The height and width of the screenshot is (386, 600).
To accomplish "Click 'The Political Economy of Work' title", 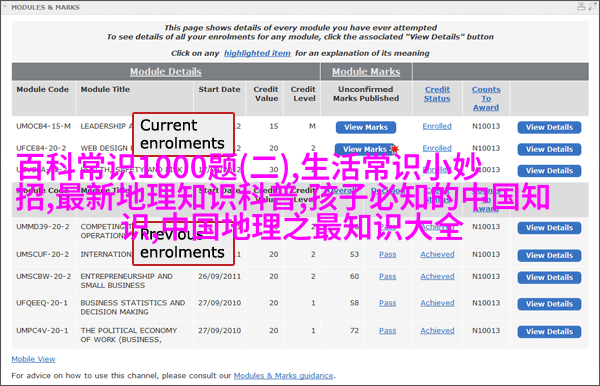I will coord(129,335).
